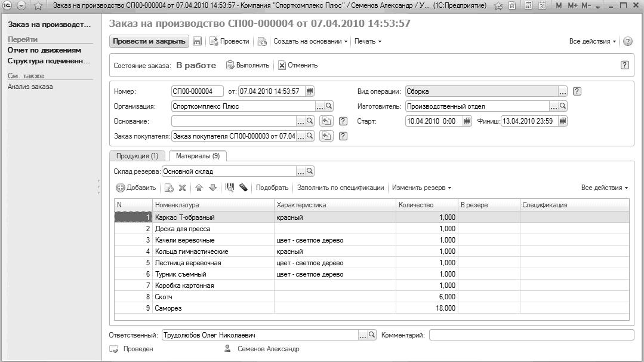Open help icon in top right of form
644x362 pixels.
[627, 42]
